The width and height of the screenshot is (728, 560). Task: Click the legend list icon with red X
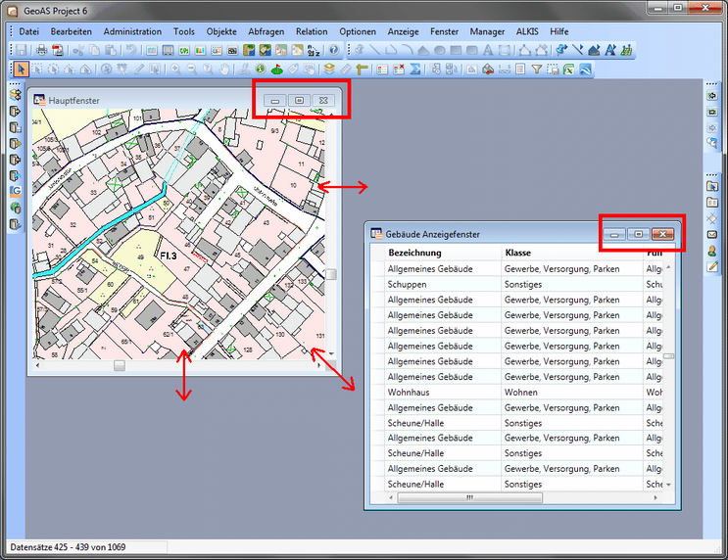[x=399, y=70]
